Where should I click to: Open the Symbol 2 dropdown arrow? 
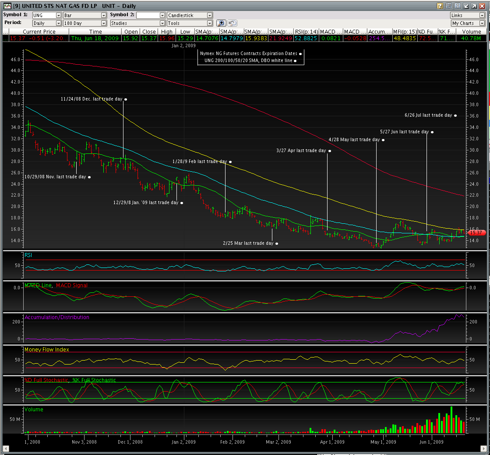162,15
